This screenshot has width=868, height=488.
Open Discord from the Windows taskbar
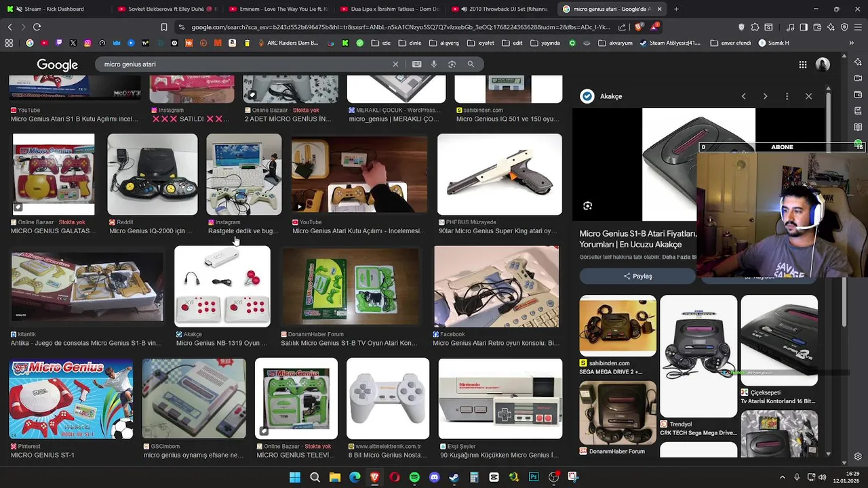(434, 477)
